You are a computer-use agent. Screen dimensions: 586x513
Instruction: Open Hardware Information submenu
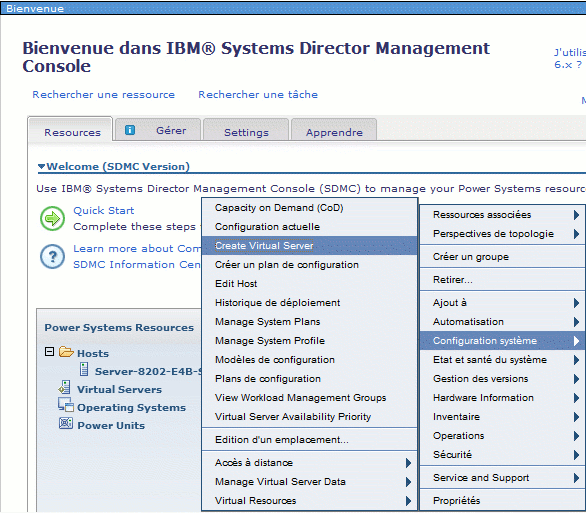coord(502,398)
